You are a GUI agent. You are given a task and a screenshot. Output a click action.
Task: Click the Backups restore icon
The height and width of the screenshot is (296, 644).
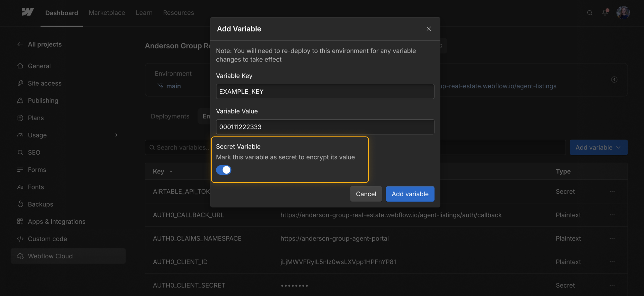tap(20, 204)
